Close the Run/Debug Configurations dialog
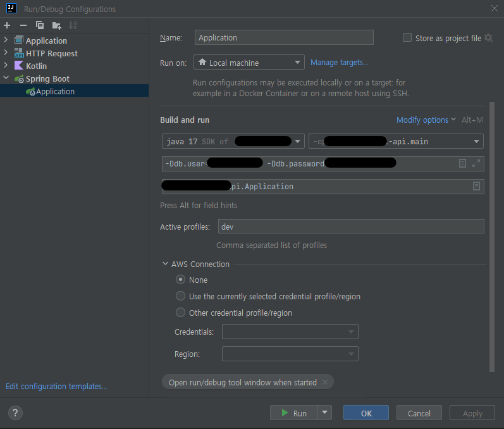Screen dimensions: 504x429 point(495,8)
